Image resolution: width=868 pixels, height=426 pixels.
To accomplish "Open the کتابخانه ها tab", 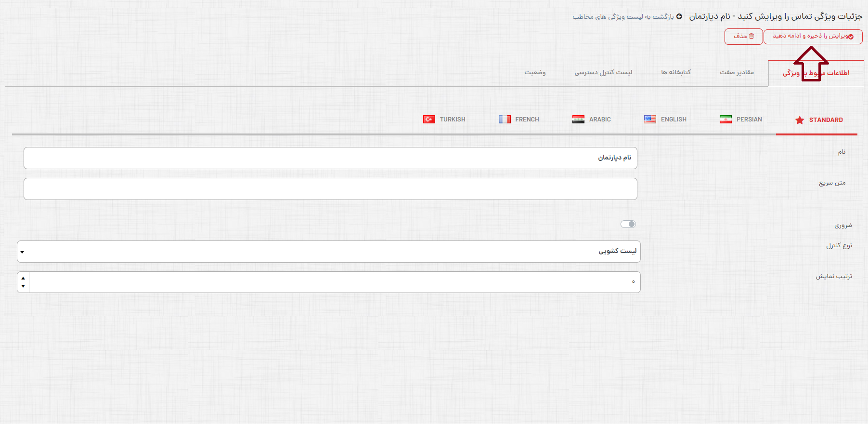I will 675,72.
